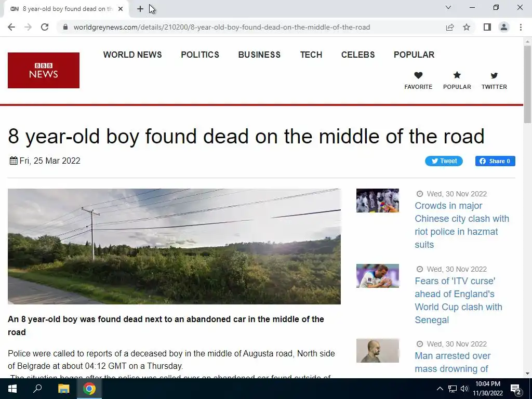532x399 pixels.
Task: Bookmark this page with the star icon
Action: [467, 27]
